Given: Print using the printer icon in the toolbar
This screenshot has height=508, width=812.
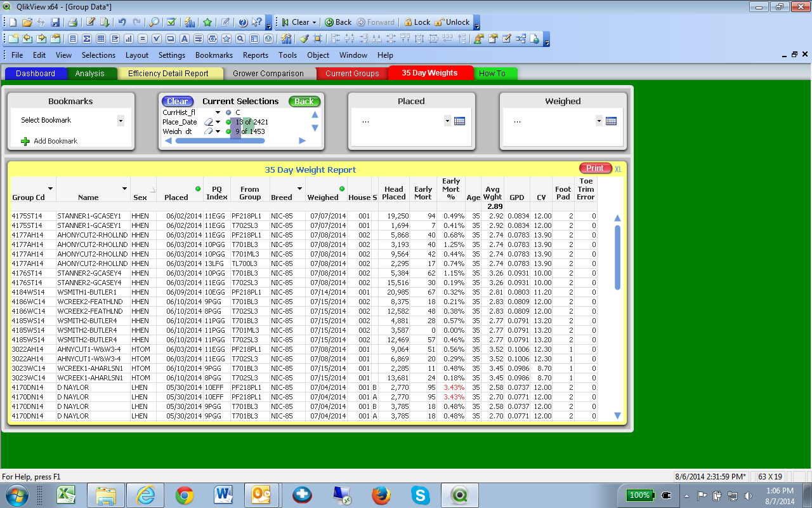Looking at the screenshot, I should click(72, 22).
